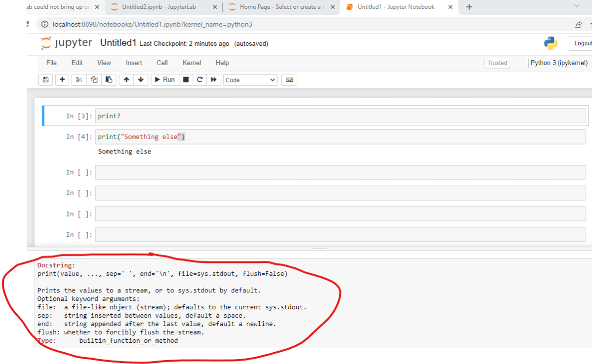Open the File menu
Screen dimensions: 592x364
[51, 63]
